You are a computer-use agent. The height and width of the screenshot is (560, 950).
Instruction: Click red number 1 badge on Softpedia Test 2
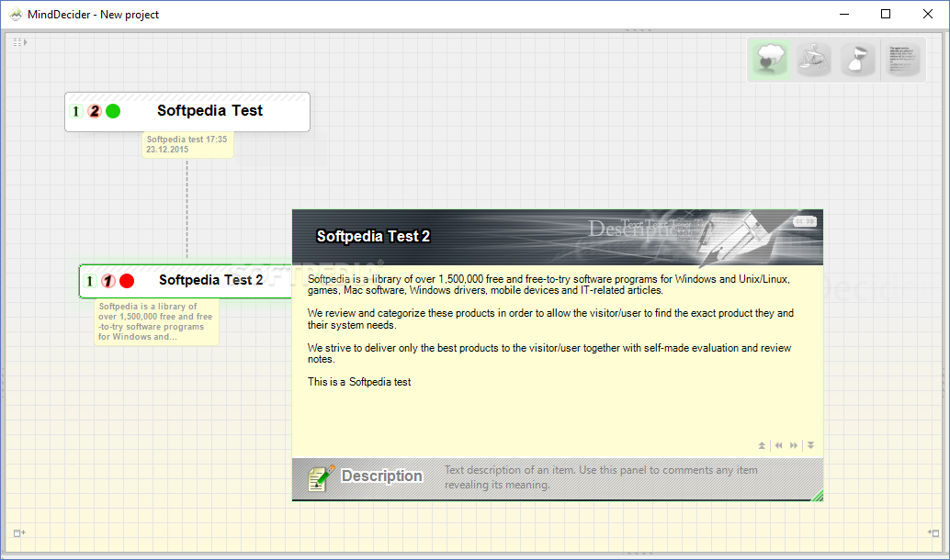[x=107, y=281]
